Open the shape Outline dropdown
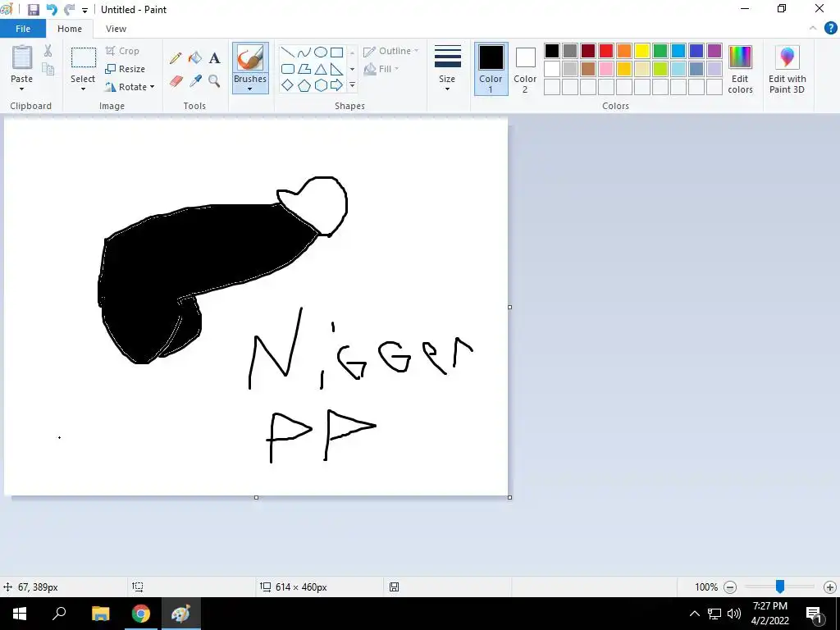840x630 pixels. tap(391, 51)
